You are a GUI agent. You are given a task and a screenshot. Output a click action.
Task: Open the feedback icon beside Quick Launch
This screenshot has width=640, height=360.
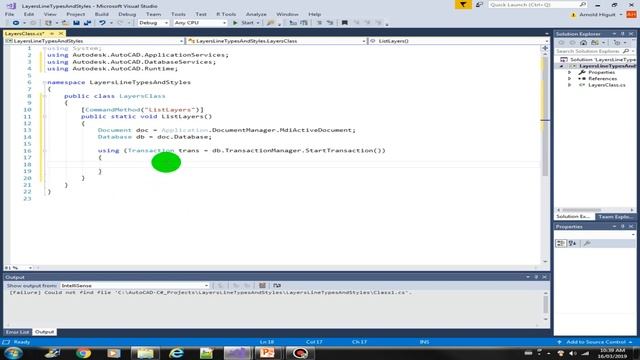[x=480, y=4]
